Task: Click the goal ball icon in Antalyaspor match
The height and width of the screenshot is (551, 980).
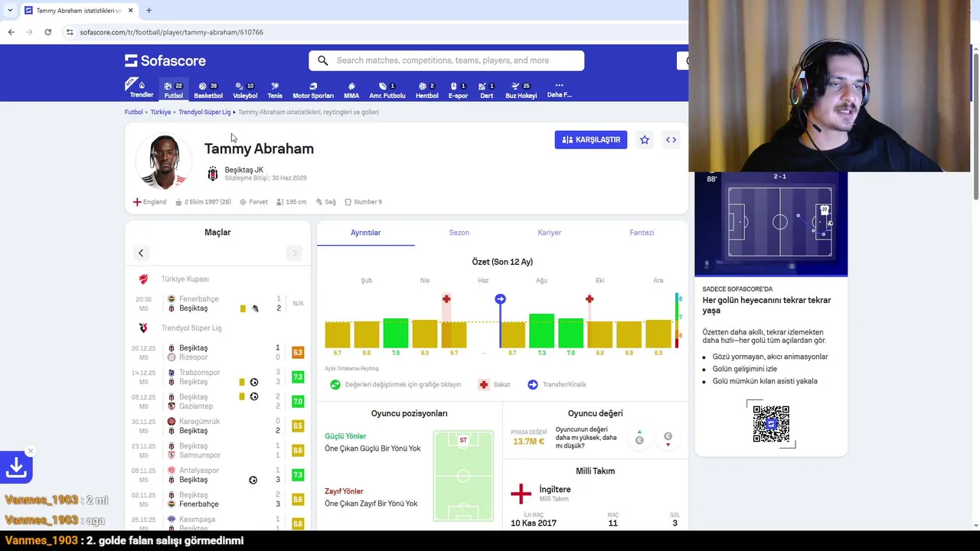Action: pos(253,480)
